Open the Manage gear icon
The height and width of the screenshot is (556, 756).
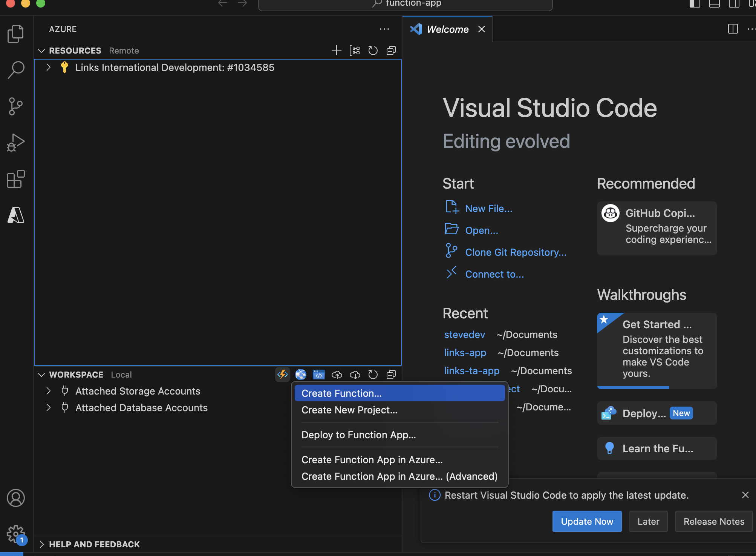16,534
